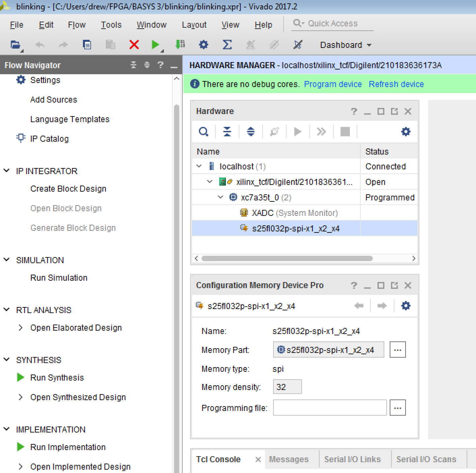
Task: Click Hardware panel run immediate arrows icon
Action: 321,132
